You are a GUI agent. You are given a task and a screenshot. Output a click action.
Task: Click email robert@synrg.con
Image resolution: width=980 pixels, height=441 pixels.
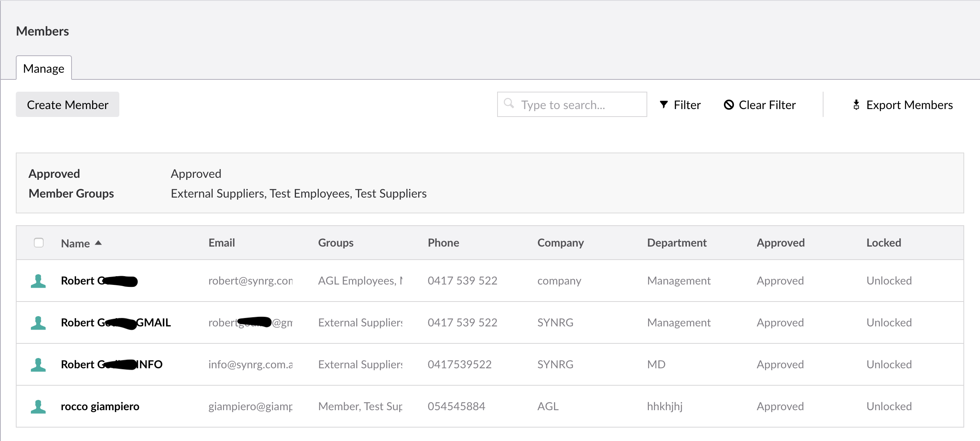(x=251, y=281)
